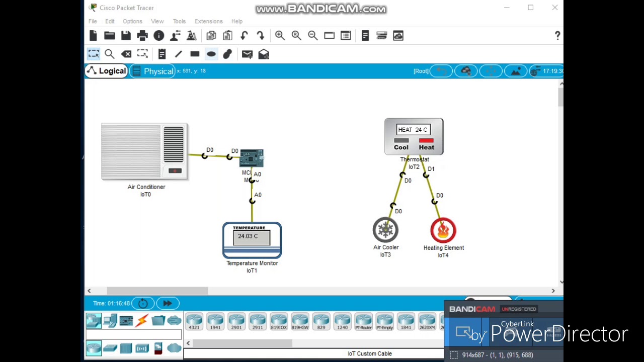Select the Wireless Devices subcategory

pos(142,348)
